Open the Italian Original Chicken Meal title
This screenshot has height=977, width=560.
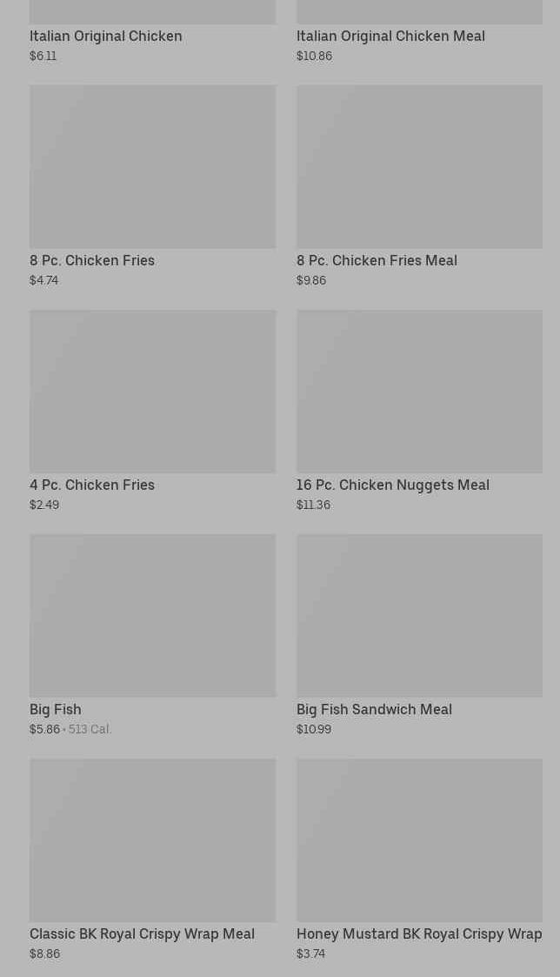(x=390, y=36)
